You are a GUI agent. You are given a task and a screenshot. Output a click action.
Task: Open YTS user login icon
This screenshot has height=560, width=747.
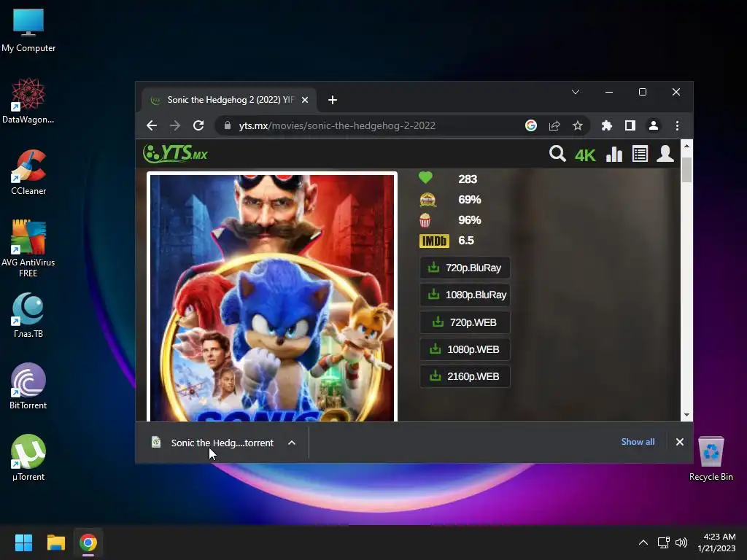[x=665, y=154]
